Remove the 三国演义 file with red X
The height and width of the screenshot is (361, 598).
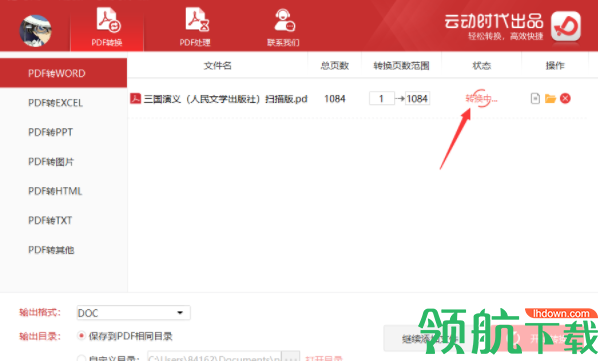pos(565,99)
